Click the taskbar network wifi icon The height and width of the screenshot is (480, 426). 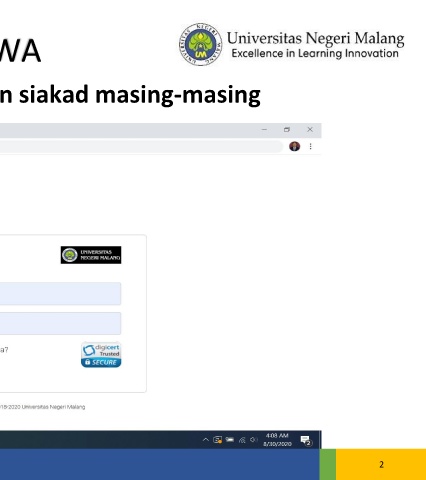pos(242,440)
